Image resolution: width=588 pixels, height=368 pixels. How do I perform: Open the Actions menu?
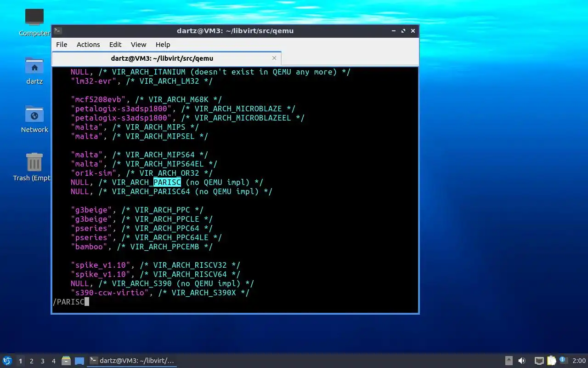88,45
